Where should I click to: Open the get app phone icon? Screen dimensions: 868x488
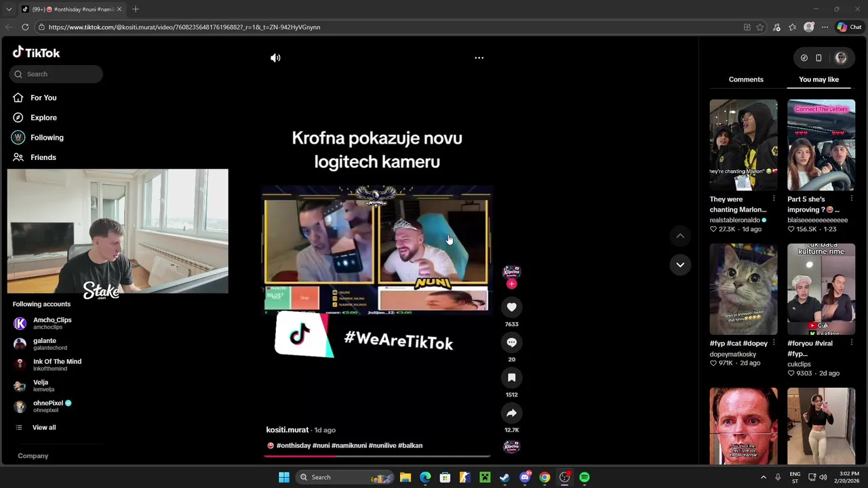(x=818, y=58)
